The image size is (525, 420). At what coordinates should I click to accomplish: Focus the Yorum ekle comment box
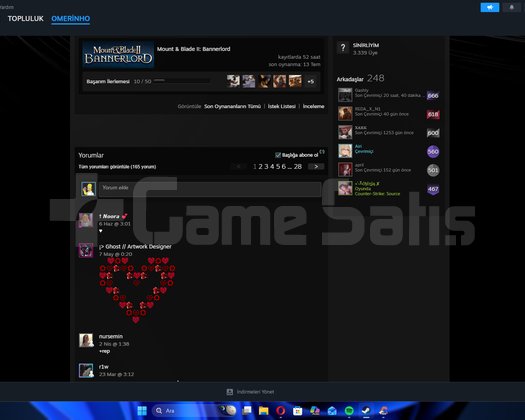point(210,189)
